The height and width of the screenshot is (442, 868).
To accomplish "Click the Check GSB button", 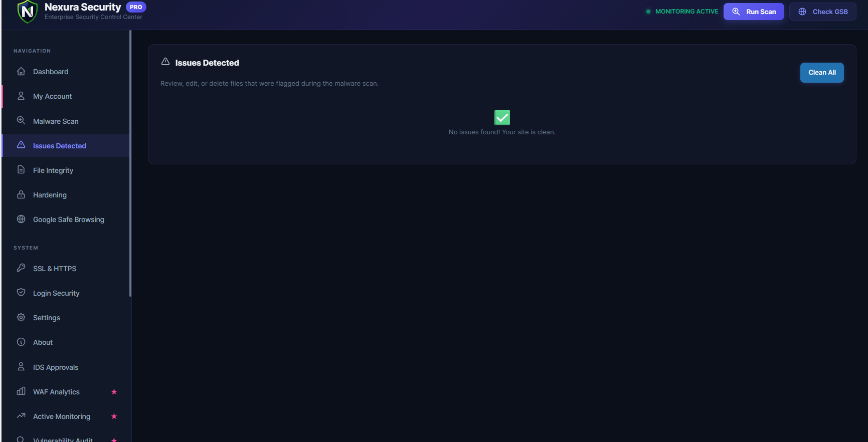I will coord(823,12).
